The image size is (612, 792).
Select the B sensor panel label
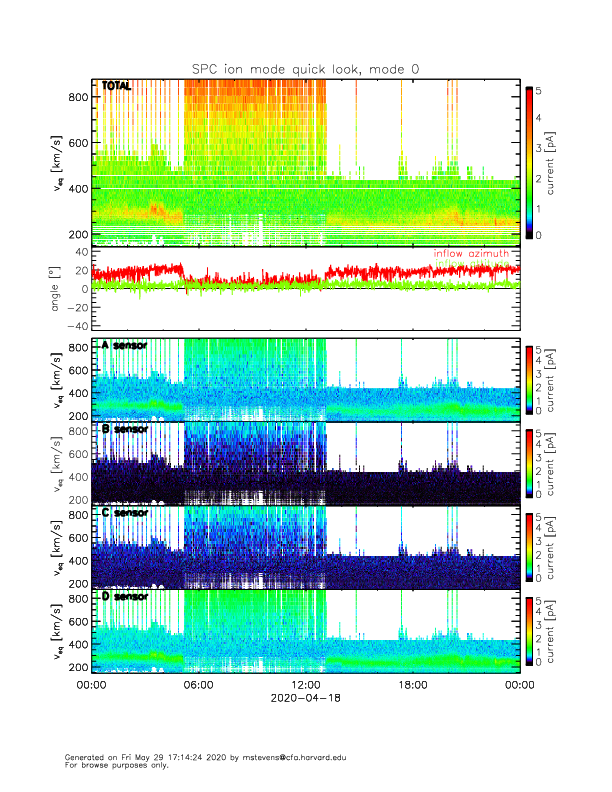[125, 429]
